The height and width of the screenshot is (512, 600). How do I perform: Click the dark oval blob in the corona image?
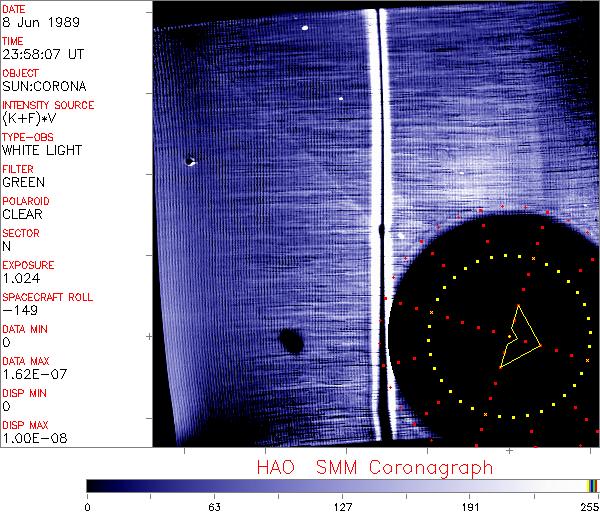[x=292, y=342]
